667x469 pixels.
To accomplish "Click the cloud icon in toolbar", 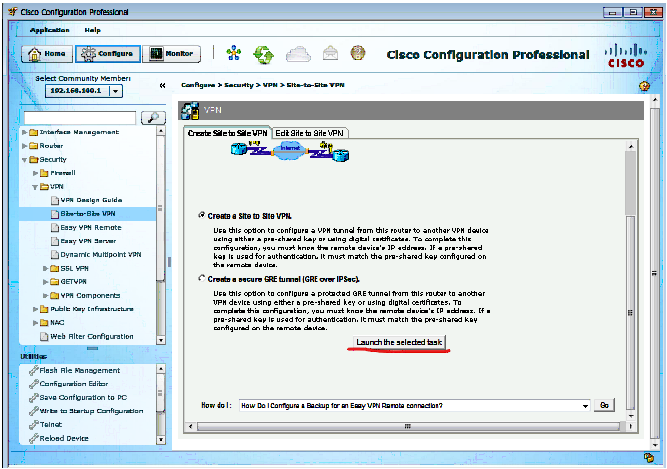I will tap(298, 54).
